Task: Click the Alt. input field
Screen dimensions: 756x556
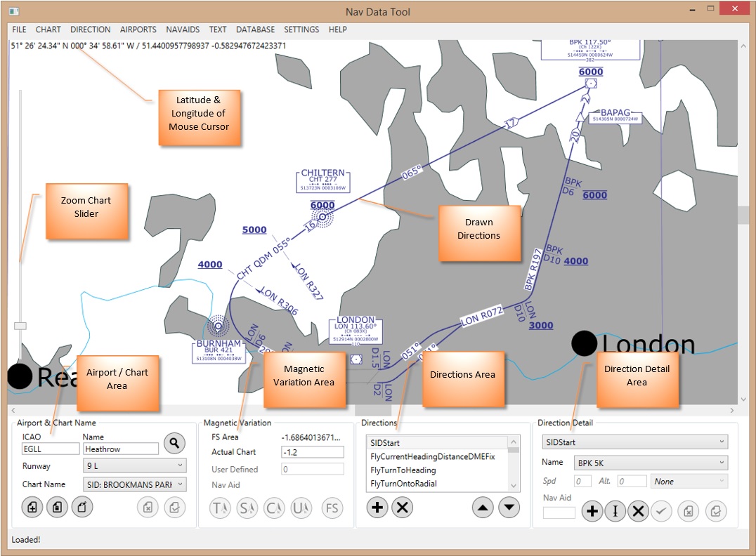Action: pyautogui.click(x=632, y=481)
